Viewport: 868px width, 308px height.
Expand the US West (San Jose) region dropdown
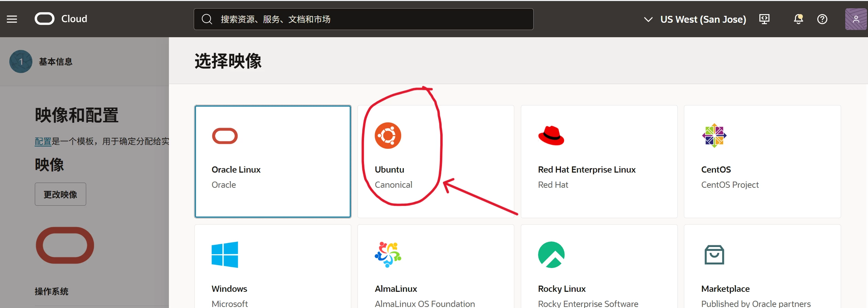click(x=695, y=19)
